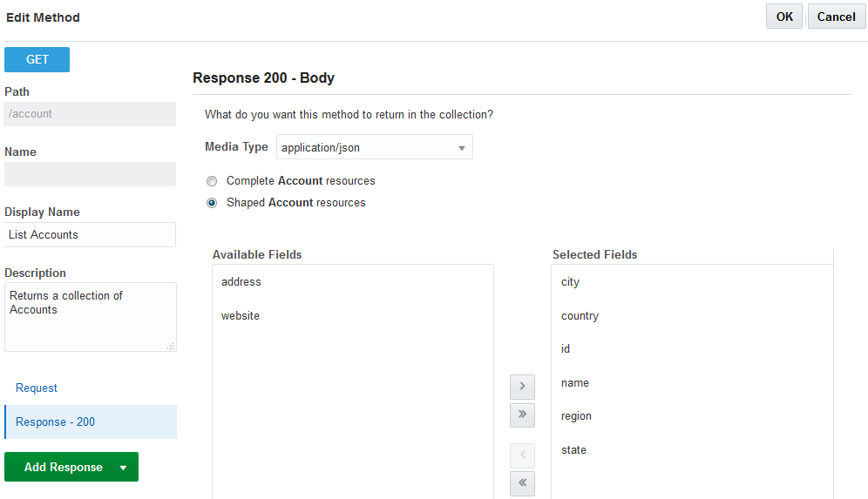Click the move all fields left icon
This screenshot has width=868, height=499.
tap(522, 482)
